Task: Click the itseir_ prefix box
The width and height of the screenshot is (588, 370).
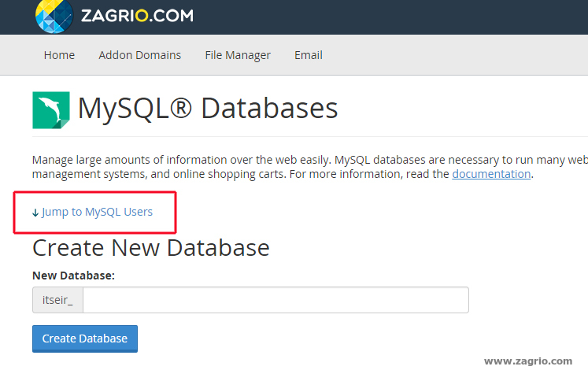Action: [57, 300]
